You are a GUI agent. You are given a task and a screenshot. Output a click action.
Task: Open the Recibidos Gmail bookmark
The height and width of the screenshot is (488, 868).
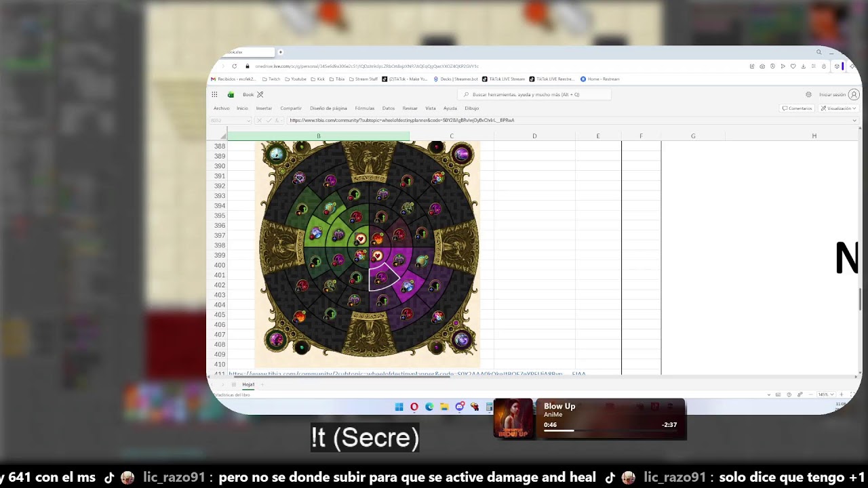pos(234,79)
